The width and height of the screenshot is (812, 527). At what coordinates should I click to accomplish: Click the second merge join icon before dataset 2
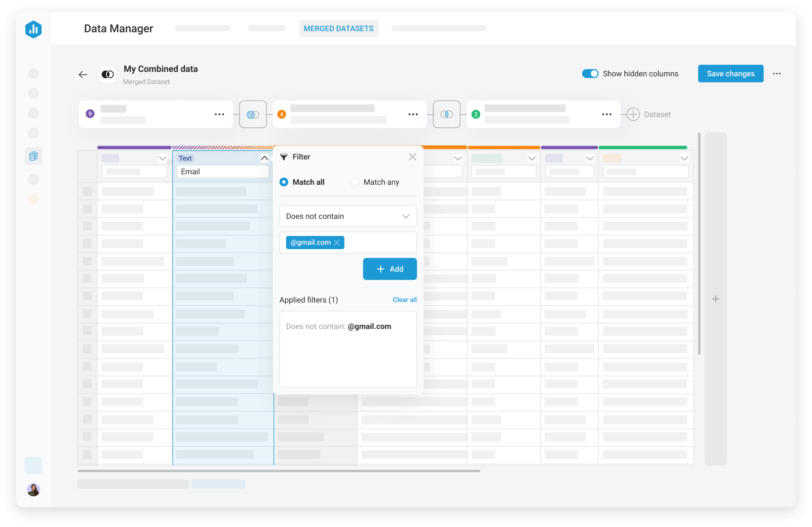coord(447,114)
